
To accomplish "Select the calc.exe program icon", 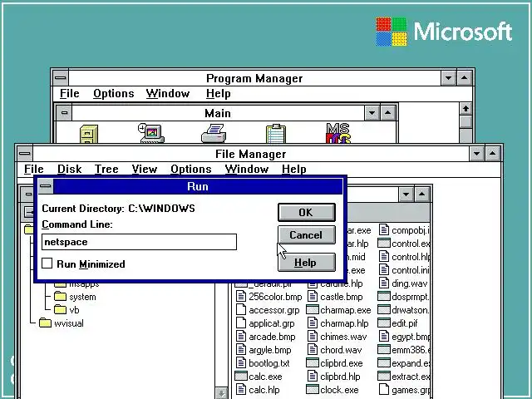I will tap(241, 376).
